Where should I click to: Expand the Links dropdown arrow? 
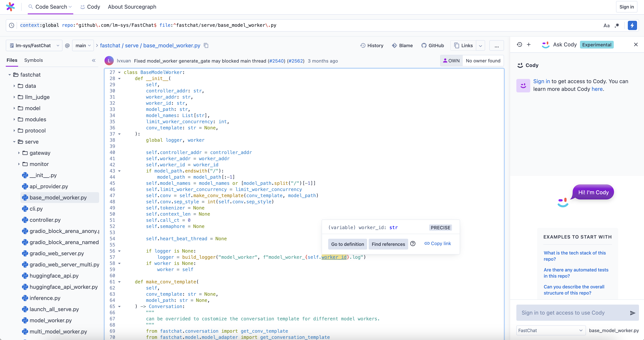(x=480, y=46)
